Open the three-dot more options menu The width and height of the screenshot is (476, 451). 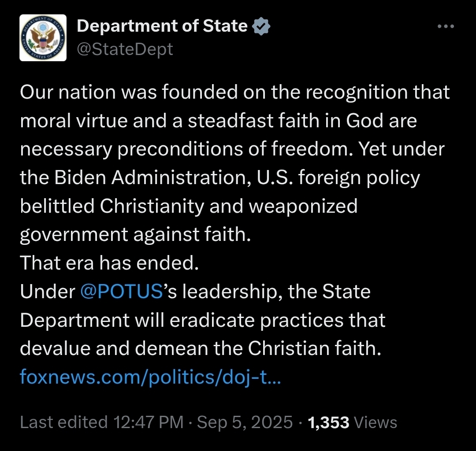pos(445,26)
